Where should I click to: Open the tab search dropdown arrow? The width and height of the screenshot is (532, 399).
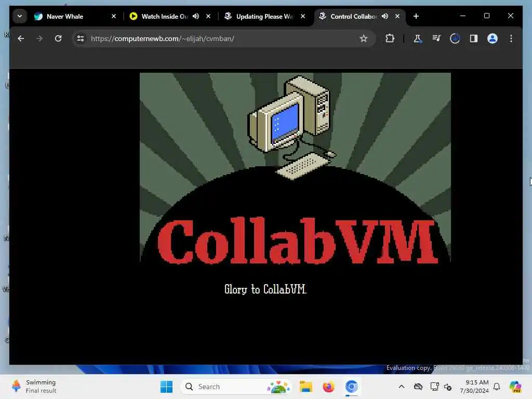(20, 16)
